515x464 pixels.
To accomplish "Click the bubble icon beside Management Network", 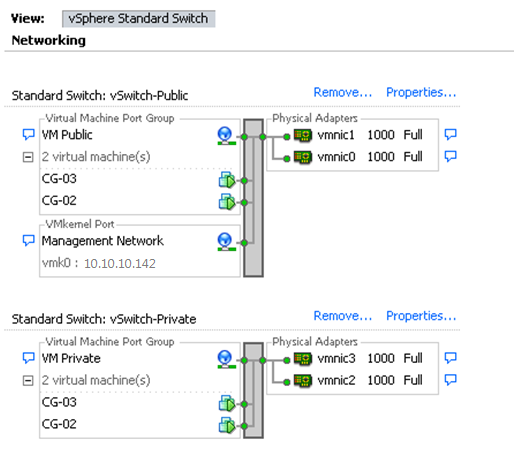I will pyautogui.click(x=28, y=240).
